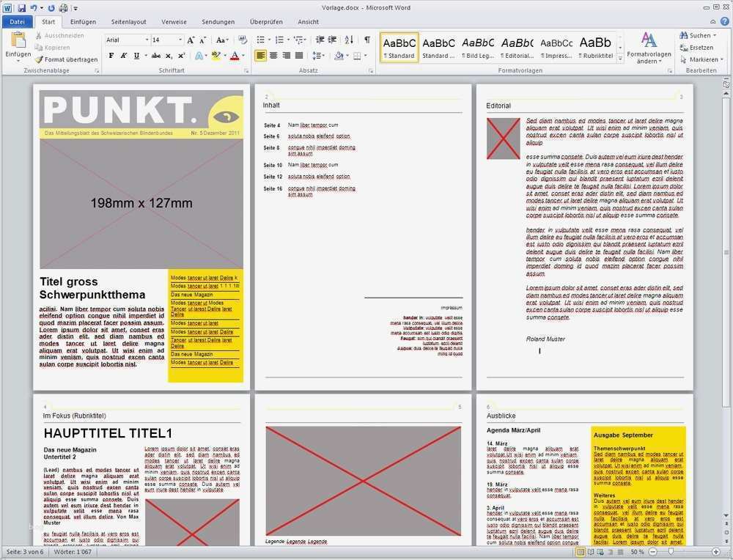This screenshot has width=733, height=560.
Task: Apply the yellow text highlight color
Action: [216, 56]
